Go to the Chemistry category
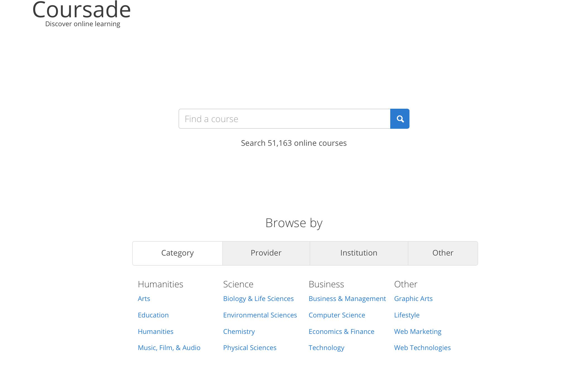Viewport: 588px width, 369px height. tap(239, 332)
